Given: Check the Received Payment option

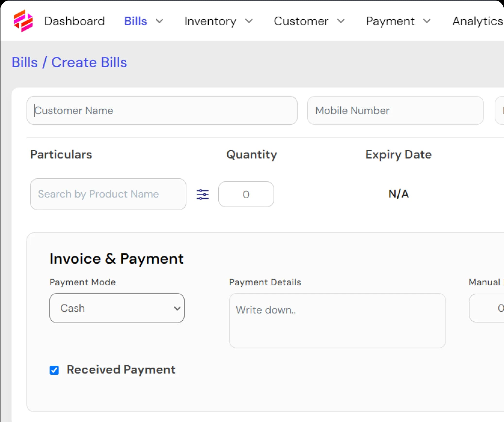Looking at the screenshot, I should 54,370.
